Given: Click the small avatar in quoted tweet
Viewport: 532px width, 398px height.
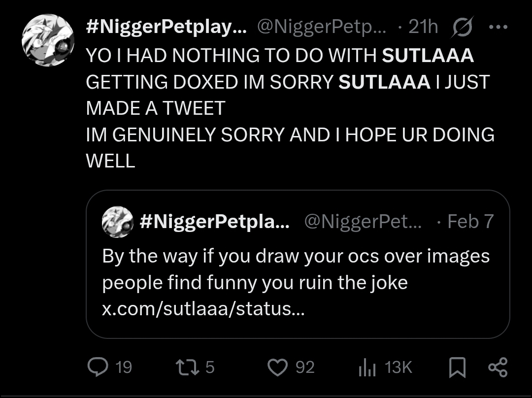Looking at the screenshot, I should tap(117, 222).
